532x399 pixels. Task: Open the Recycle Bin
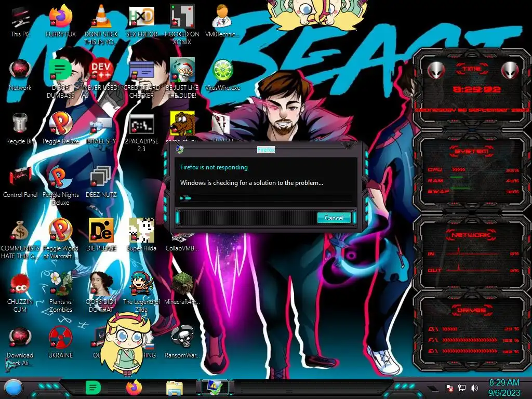tap(20, 128)
